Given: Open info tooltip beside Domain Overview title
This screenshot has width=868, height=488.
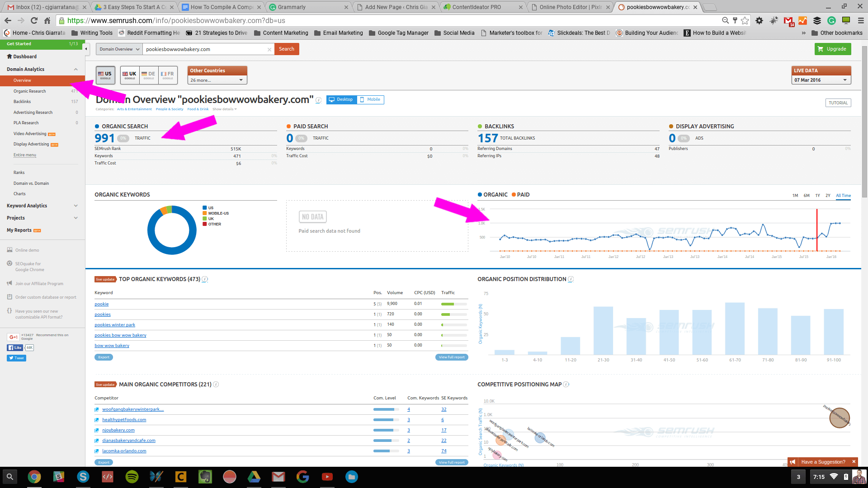Looking at the screenshot, I should point(318,100).
